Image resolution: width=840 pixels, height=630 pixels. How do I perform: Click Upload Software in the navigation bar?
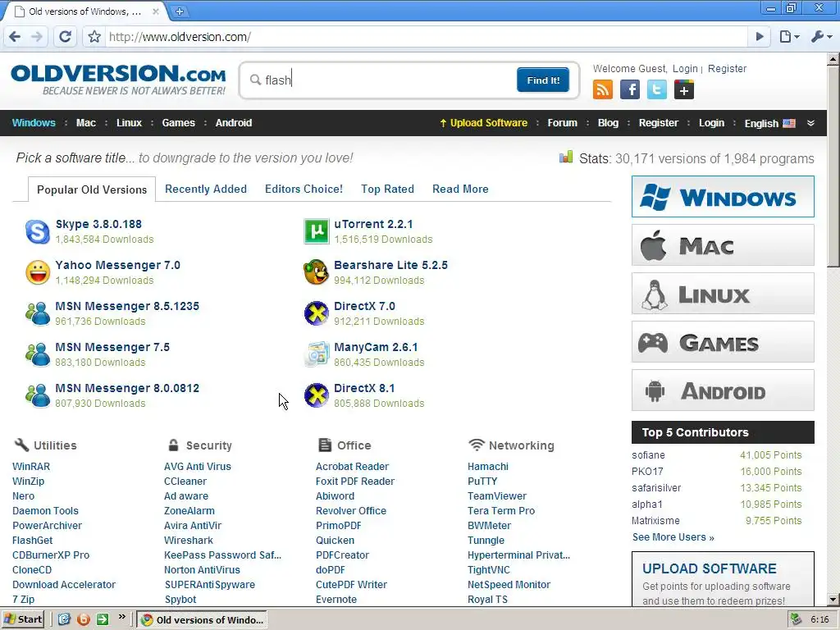point(483,123)
